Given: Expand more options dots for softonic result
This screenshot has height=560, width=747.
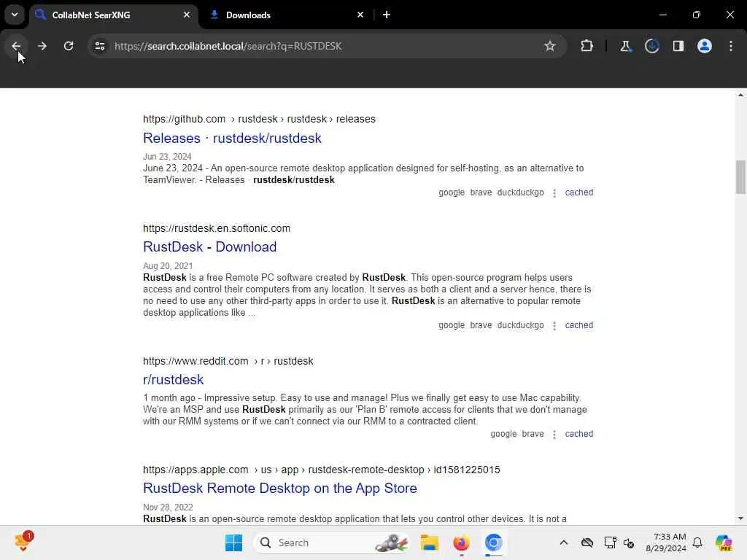Looking at the screenshot, I should pyautogui.click(x=554, y=326).
